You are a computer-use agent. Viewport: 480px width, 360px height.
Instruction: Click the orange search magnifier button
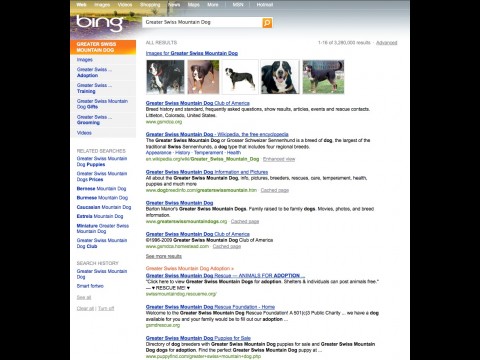(x=267, y=23)
